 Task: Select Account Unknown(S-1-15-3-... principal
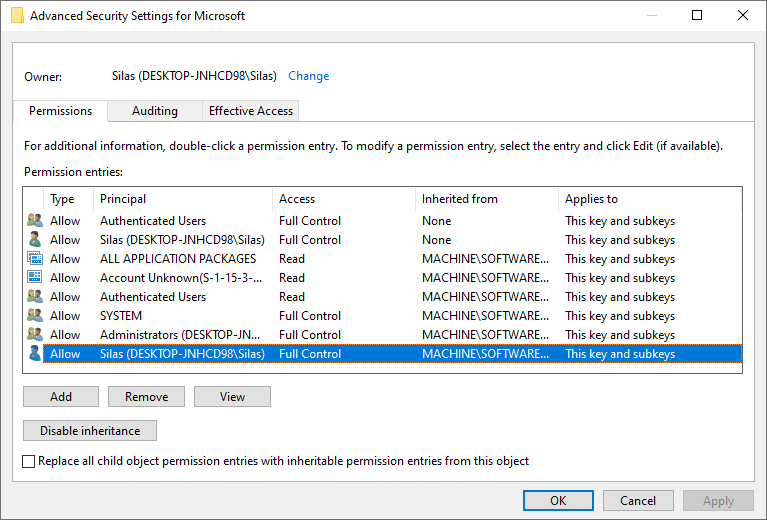click(181, 278)
